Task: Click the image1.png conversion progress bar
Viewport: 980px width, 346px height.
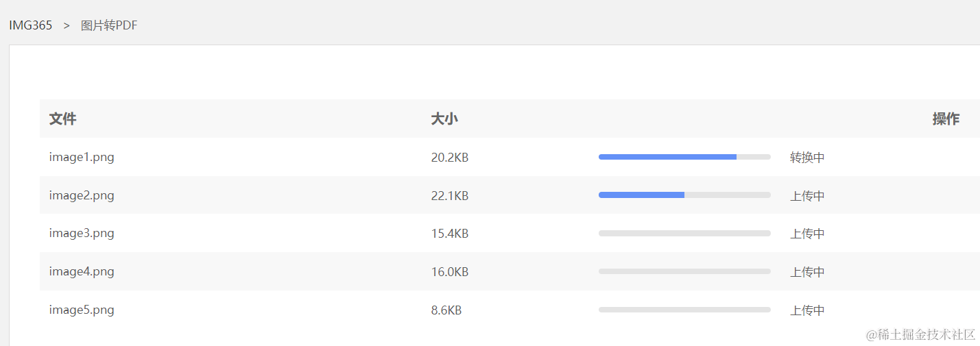Action: click(684, 157)
